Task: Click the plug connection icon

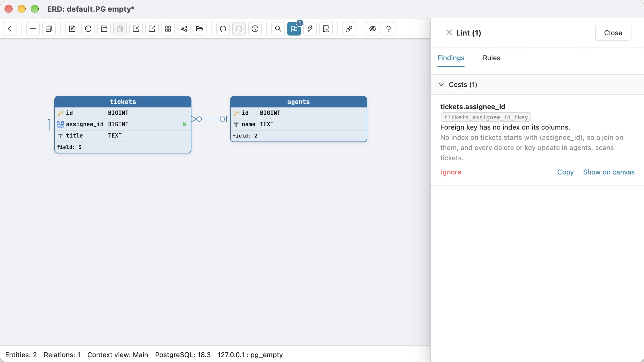Action: [349, 29]
